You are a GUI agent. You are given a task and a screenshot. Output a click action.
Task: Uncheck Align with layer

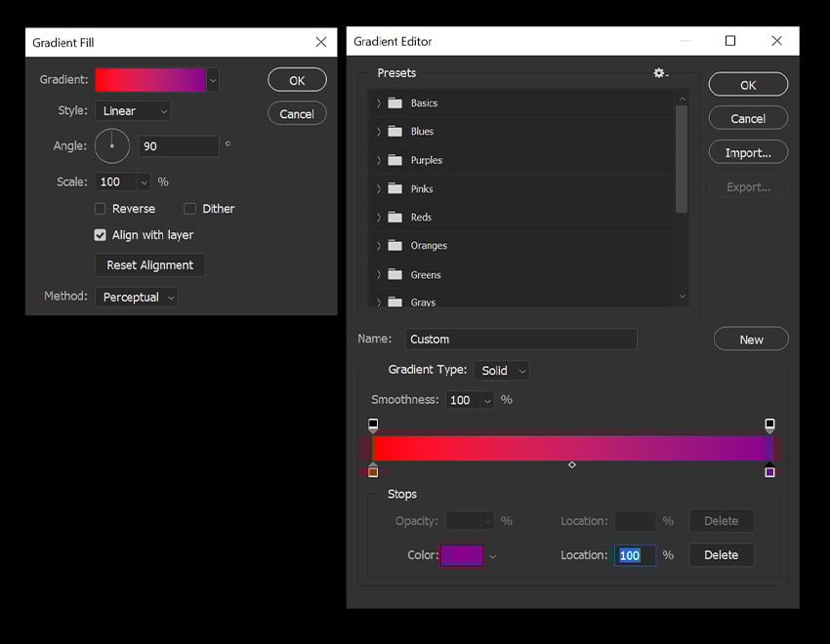[100, 234]
